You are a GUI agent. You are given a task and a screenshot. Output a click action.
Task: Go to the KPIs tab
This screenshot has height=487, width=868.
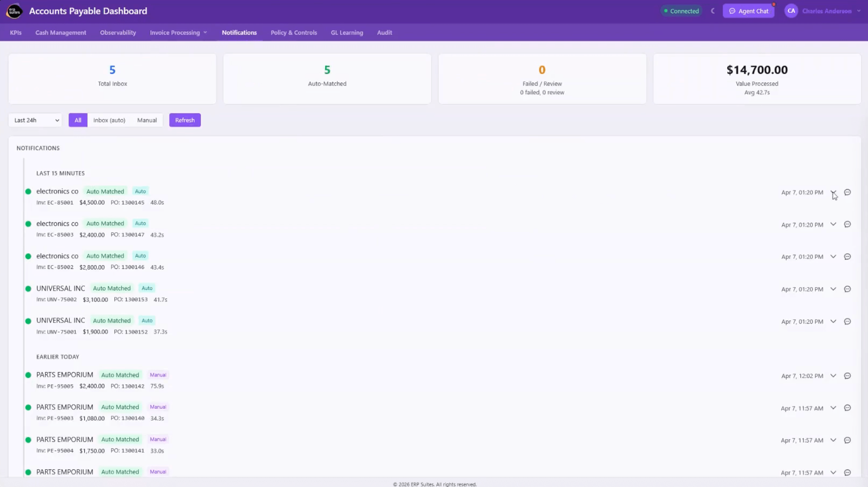click(16, 33)
